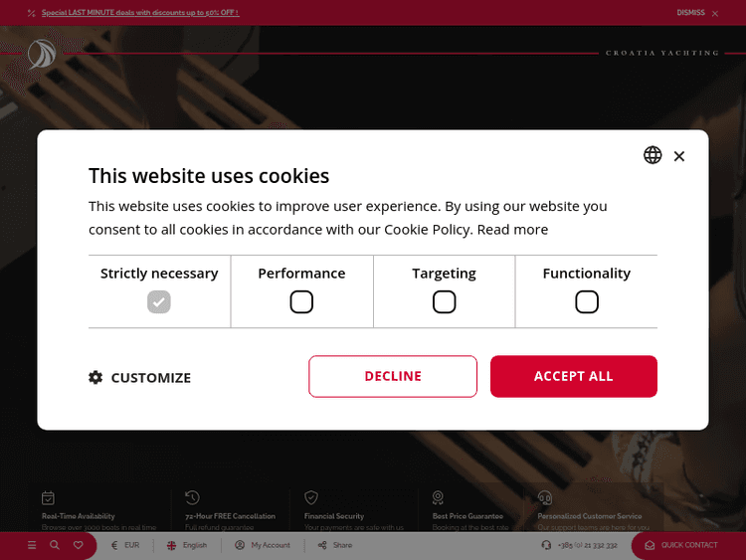
Task: Enable the Performance cookies checkbox
Action: tap(301, 302)
